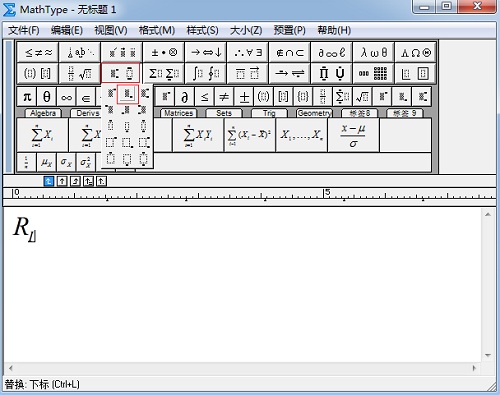500x395 pixels.
Task: Insert the ≤ symbol from small bar
Action: [x=204, y=97]
